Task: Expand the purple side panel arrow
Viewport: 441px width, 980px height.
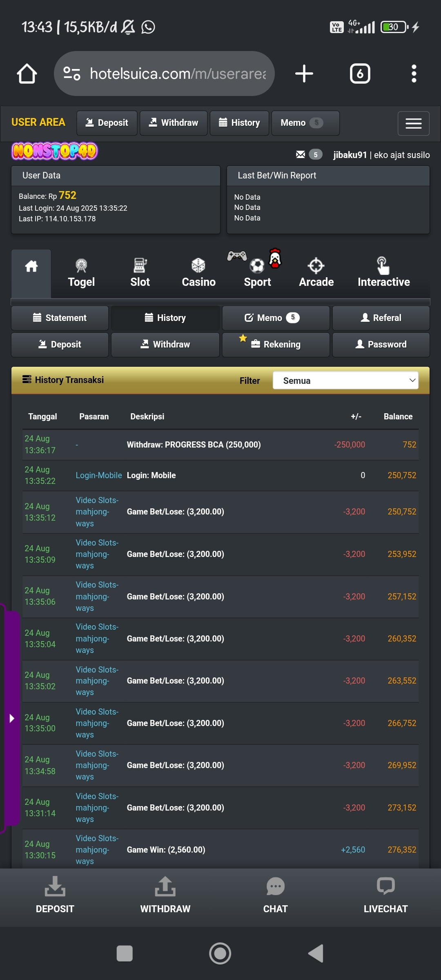Action: pyautogui.click(x=11, y=718)
